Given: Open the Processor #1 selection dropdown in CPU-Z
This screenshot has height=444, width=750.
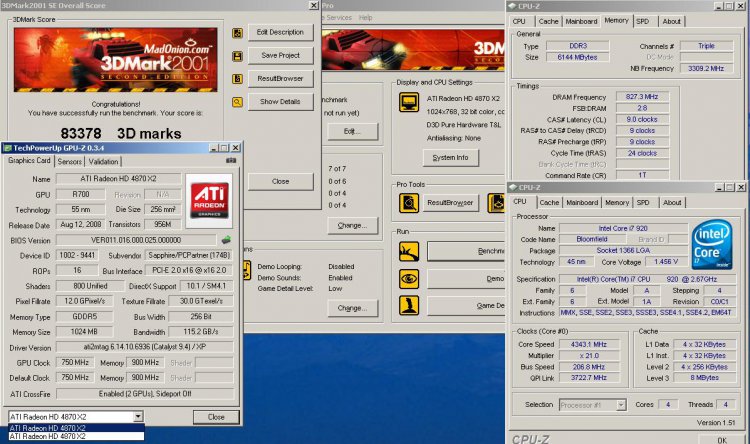Looking at the screenshot, I should click(x=621, y=405).
